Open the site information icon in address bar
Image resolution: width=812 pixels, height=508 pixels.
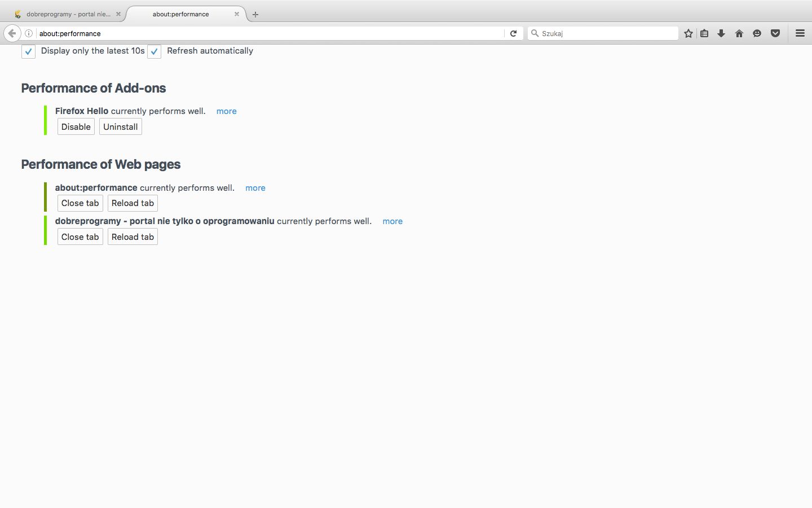[x=29, y=33]
